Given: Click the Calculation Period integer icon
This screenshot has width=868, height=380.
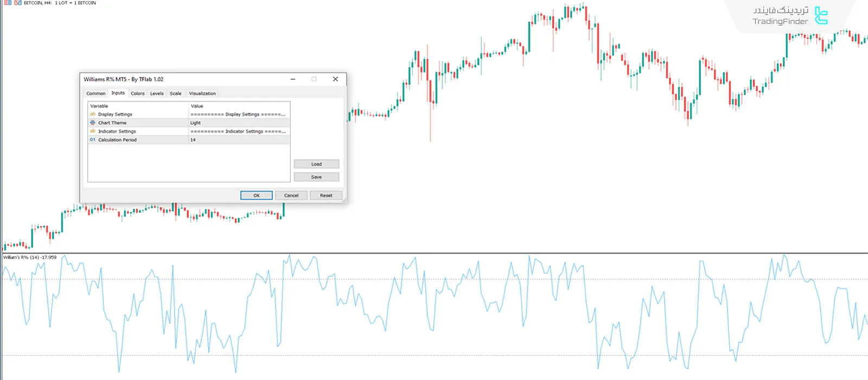Looking at the screenshot, I should click(x=92, y=140).
